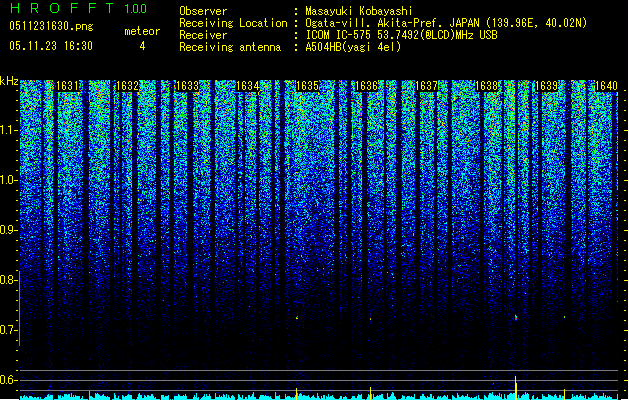
Task: Click the meteor echo dot just after 1635
Action: (x=297, y=318)
